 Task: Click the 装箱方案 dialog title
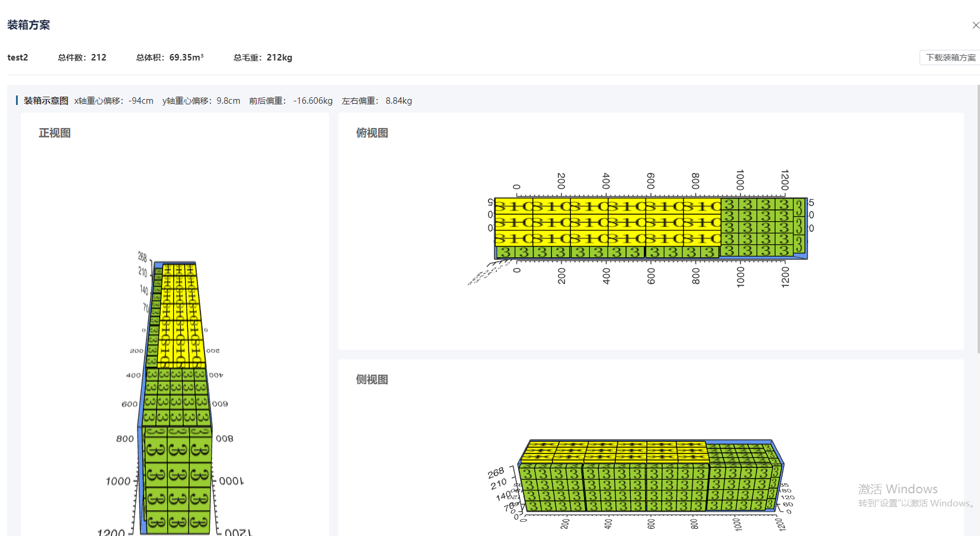(x=28, y=25)
